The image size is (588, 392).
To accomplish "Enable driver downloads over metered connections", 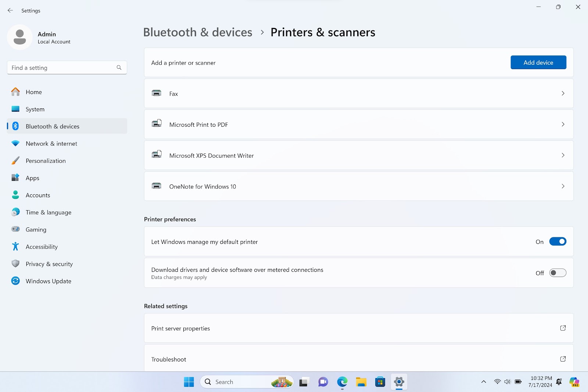I will (x=557, y=273).
